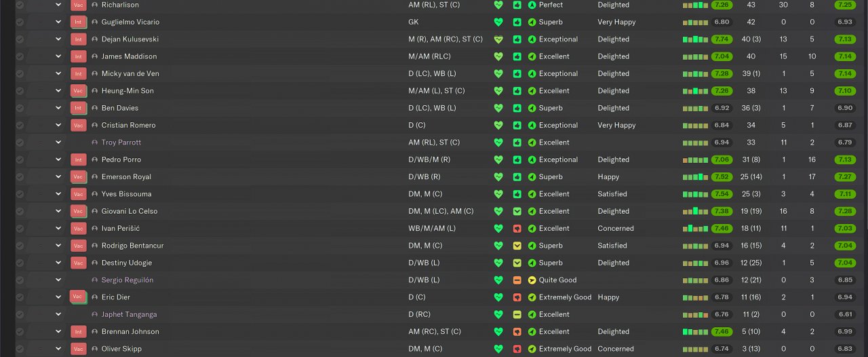The image size is (868, 357).
Task: Click the red thumbs-down sharpness icon for Ivan Perišić
Action: coord(517,229)
